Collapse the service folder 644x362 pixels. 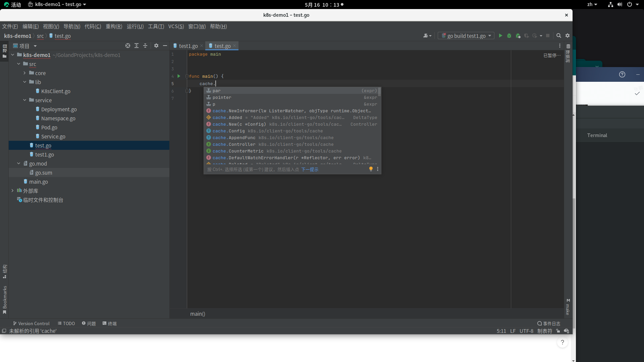click(24, 100)
